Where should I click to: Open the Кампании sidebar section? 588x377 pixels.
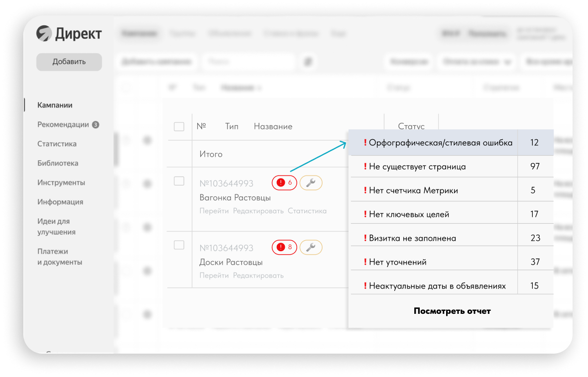click(55, 105)
